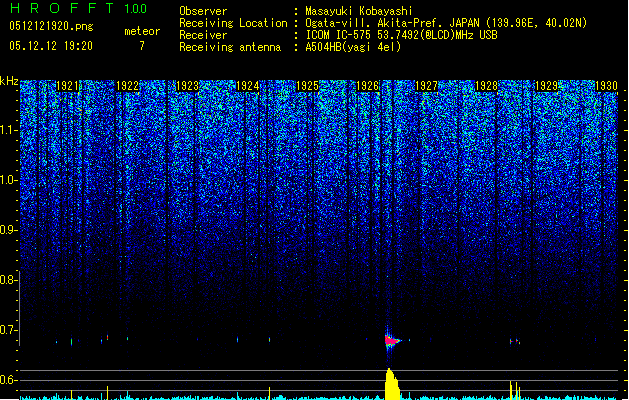Click the 1925 time marker

[x=307, y=86]
